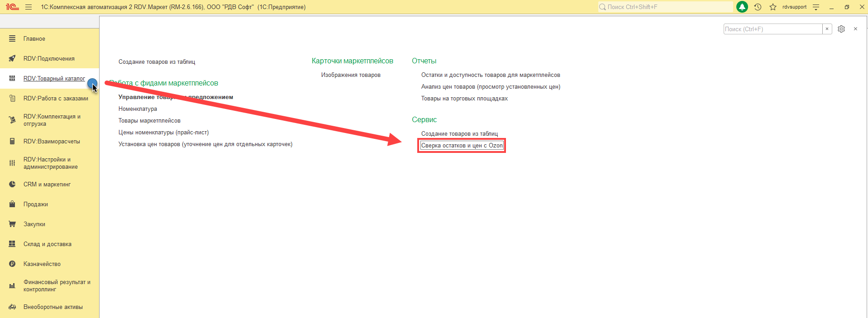Open Финансовый результат и контроллинг
Screen dimensions: 868x318
(57, 285)
